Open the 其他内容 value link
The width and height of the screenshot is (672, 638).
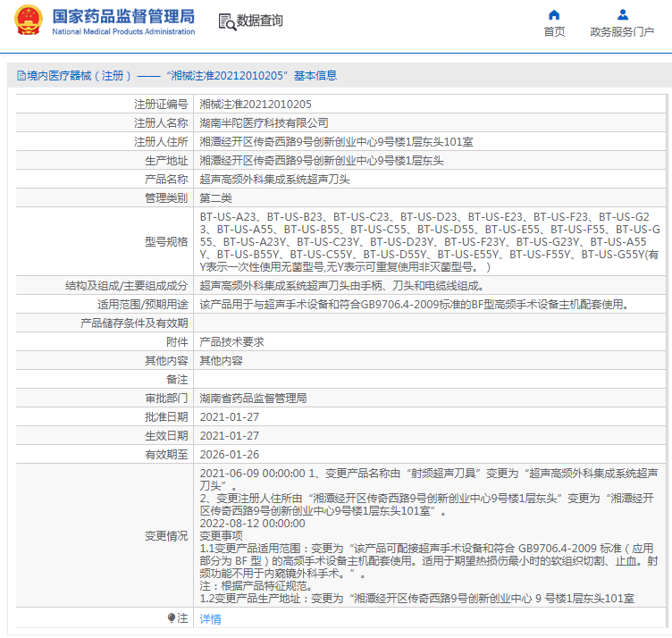(221, 361)
